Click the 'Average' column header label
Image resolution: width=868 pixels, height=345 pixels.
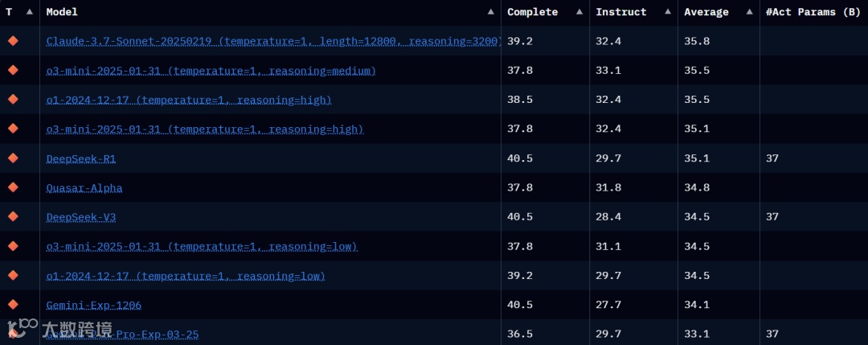pyautogui.click(x=706, y=11)
